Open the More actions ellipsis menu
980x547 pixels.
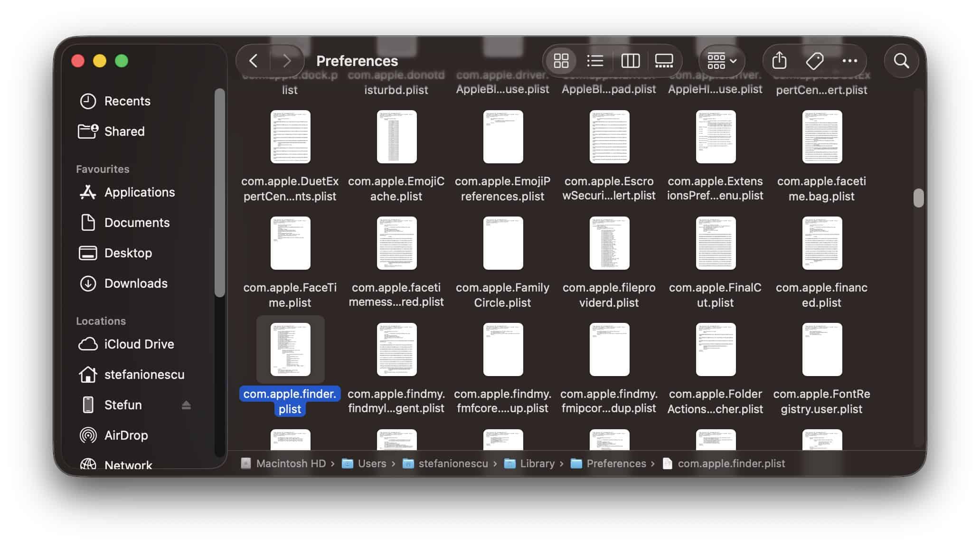[x=849, y=61]
